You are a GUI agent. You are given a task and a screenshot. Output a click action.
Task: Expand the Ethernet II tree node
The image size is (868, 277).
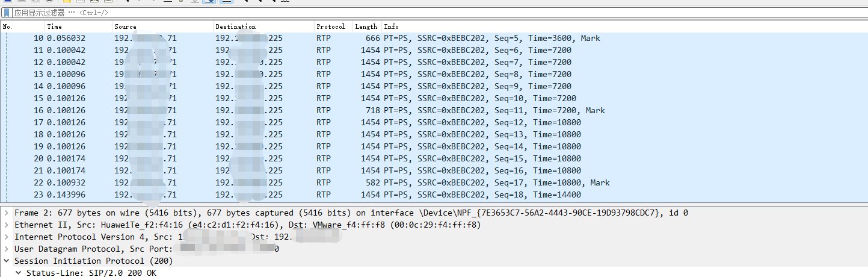[6, 225]
